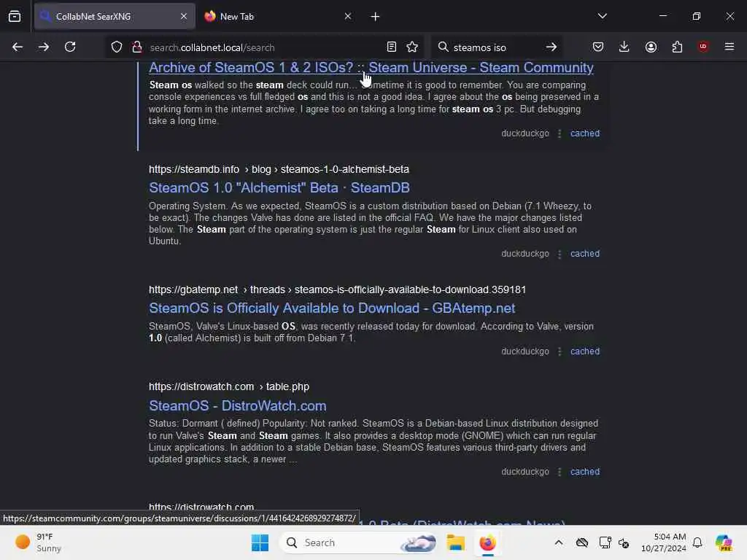747x560 pixels.
Task: Bookmark this page with the star
Action: tap(413, 47)
